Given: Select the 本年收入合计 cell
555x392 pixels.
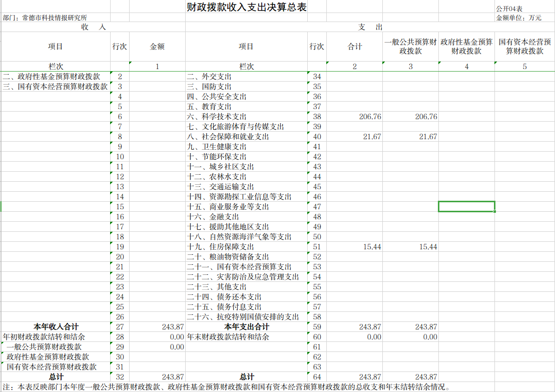Looking at the screenshot, I should point(56,327).
